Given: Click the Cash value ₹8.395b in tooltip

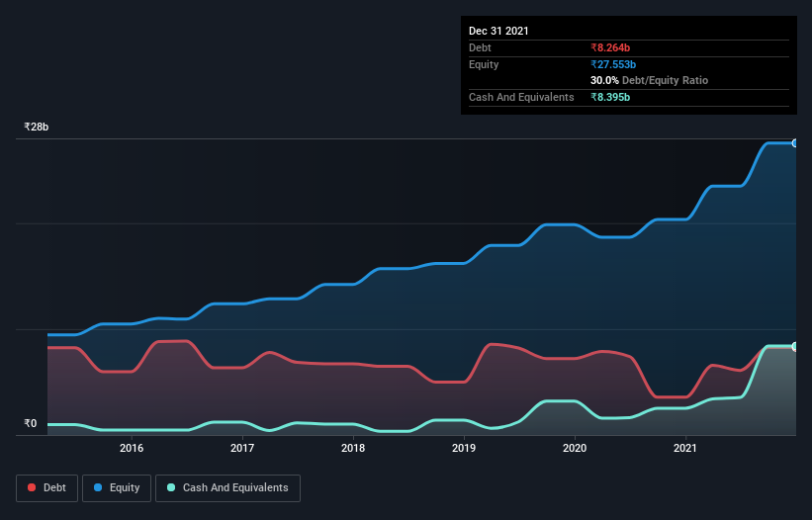Looking at the screenshot, I should click(x=610, y=97).
